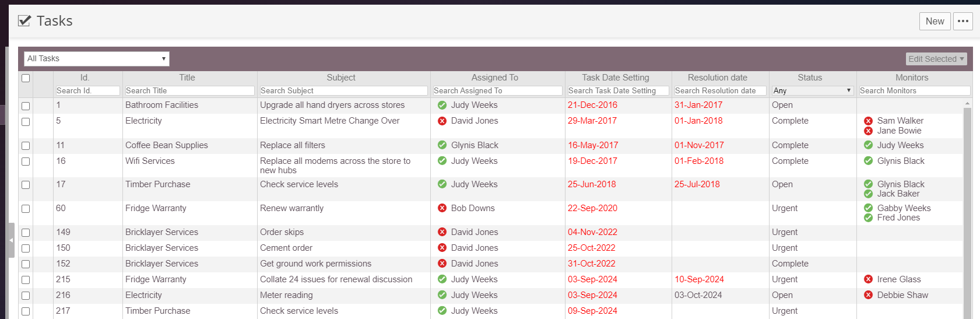
Task: Sort by the Title column header
Action: 187,78
